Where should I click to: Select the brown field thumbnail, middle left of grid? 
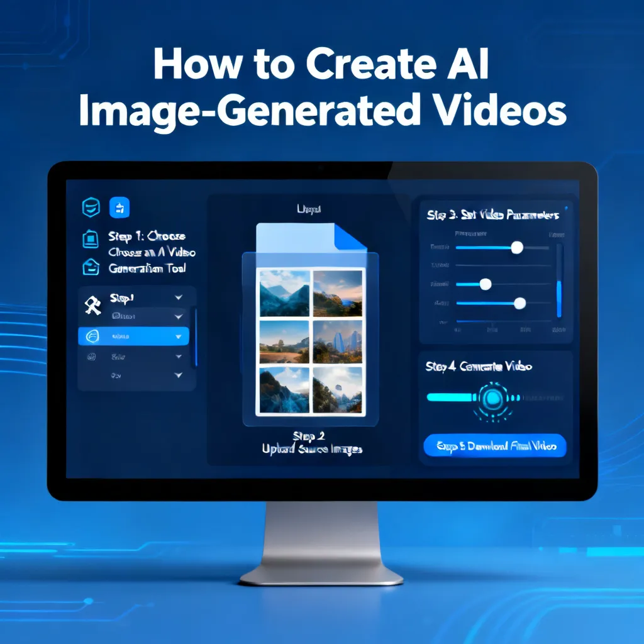coord(284,341)
